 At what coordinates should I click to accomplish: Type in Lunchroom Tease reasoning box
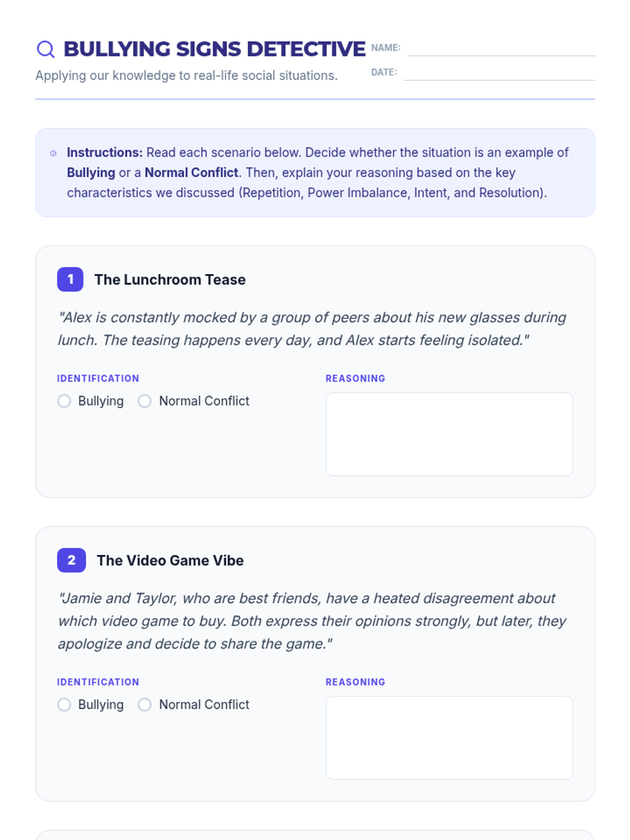tap(449, 434)
